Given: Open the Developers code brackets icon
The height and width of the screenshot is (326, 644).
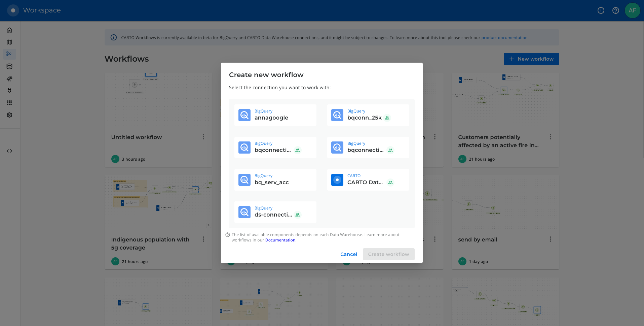Looking at the screenshot, I should pyautogui.click(x=9, y=151).
